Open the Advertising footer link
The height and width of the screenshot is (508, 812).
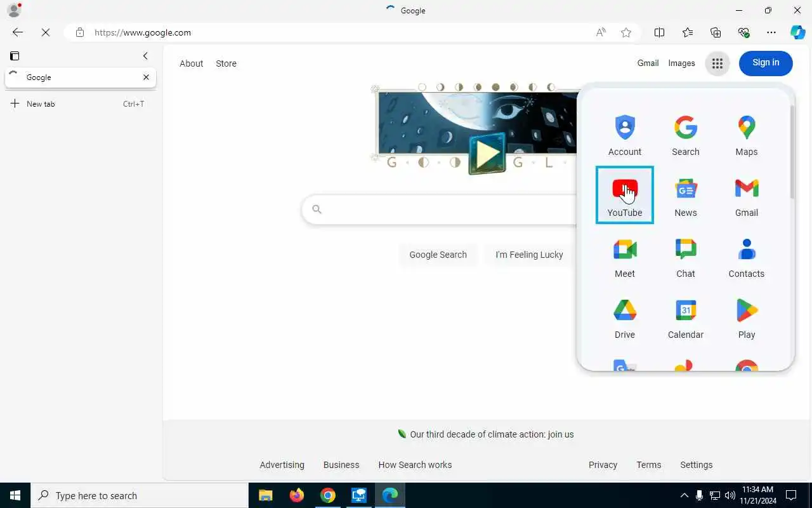pyautogui.click(x=282, y=465)
